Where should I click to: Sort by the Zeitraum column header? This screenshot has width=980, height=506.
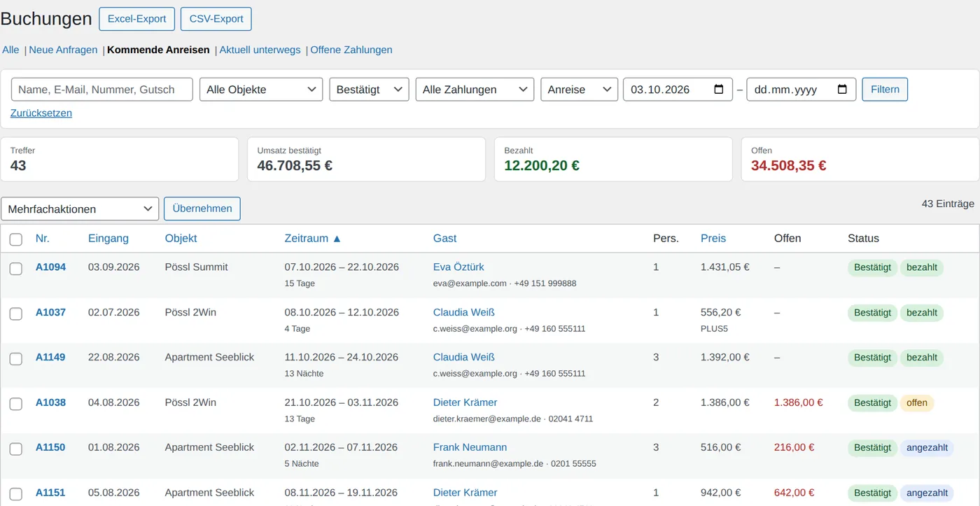pyautogui.click(x=313, y=238)
